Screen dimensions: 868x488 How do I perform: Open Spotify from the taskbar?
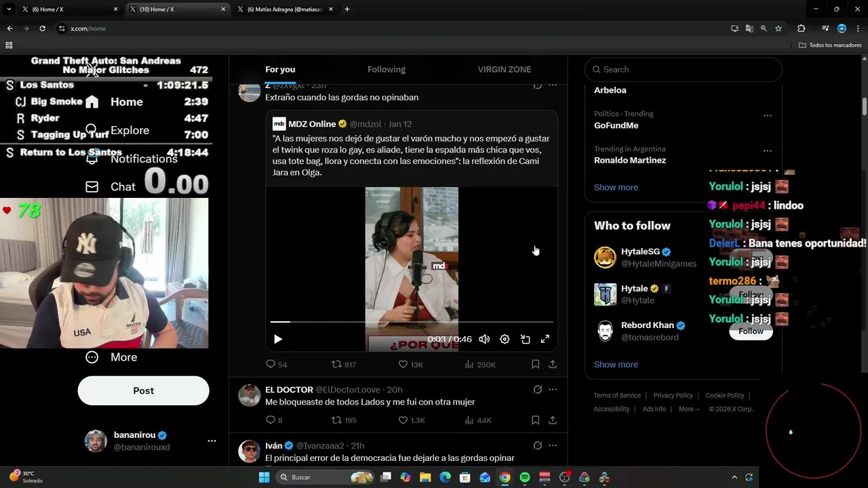click(525, 477)
